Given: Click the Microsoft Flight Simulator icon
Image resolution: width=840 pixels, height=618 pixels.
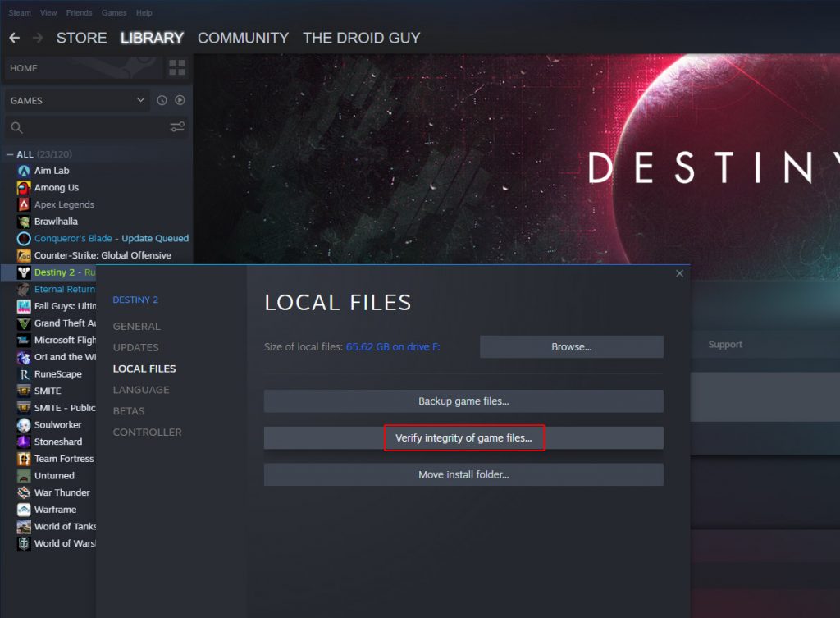Looking at the screenshot, I should click(24, 341).
